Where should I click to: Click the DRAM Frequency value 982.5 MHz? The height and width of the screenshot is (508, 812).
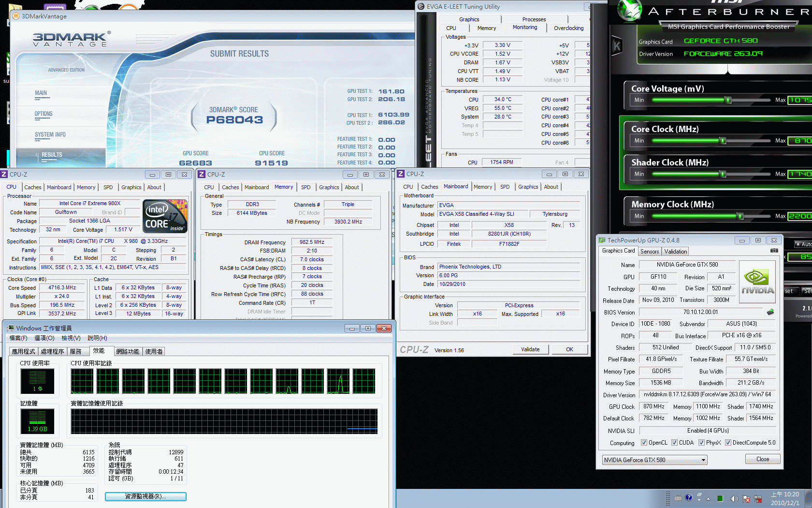click(312, 242)
